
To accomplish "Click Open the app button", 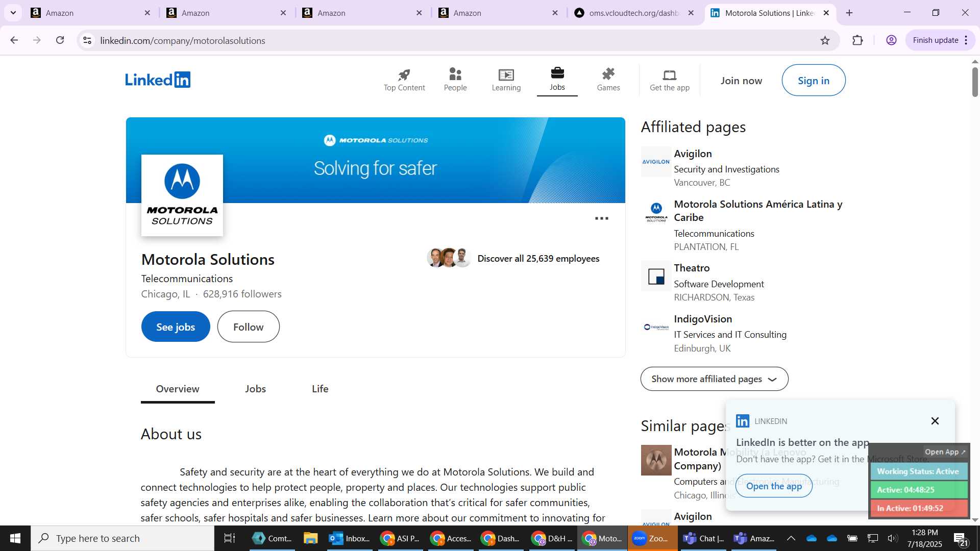I will (774, 486).
